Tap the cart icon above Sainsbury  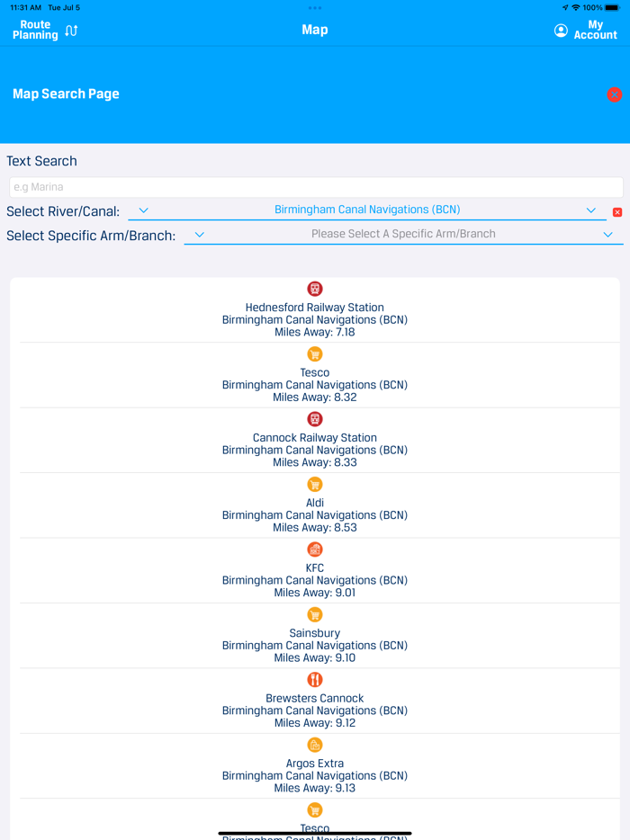tap(315, 614)
